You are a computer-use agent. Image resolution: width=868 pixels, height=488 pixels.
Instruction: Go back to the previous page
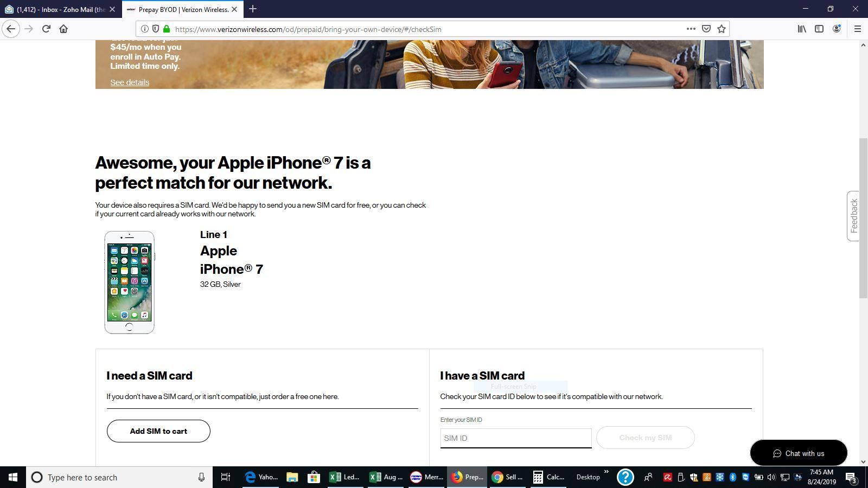(11, 29)
